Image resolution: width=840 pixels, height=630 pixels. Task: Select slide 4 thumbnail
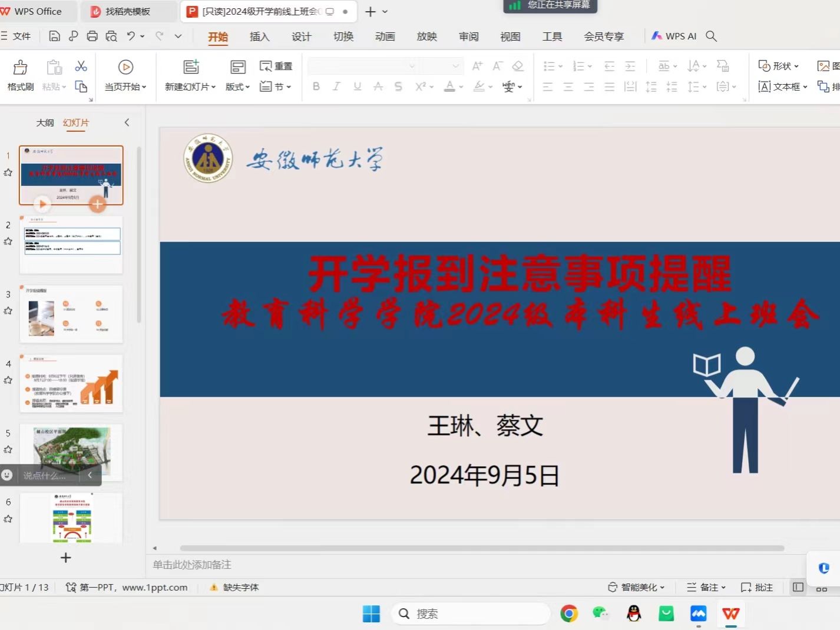coord(71,383)
